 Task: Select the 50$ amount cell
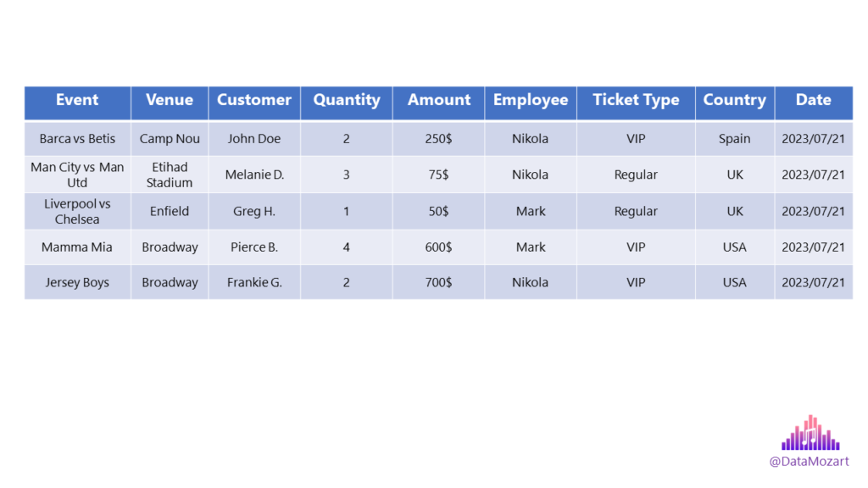pos(438,211)
